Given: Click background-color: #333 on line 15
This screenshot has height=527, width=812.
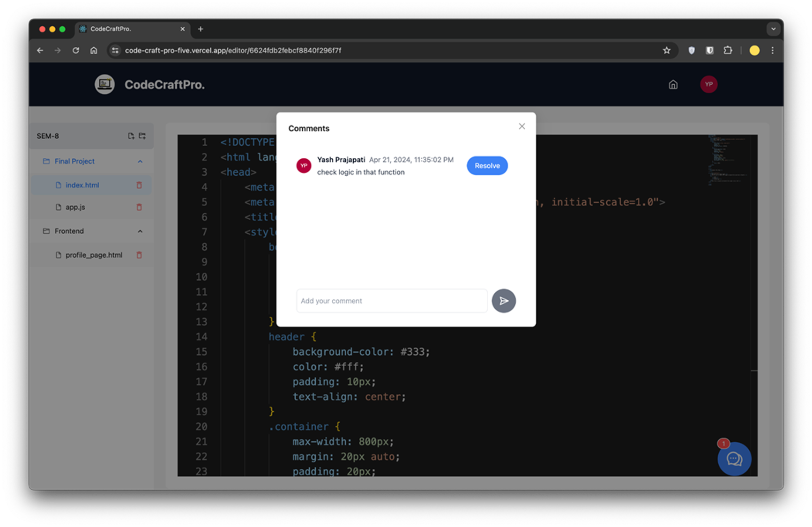Looking at the screenshot, I should click(x=361, y=352).
